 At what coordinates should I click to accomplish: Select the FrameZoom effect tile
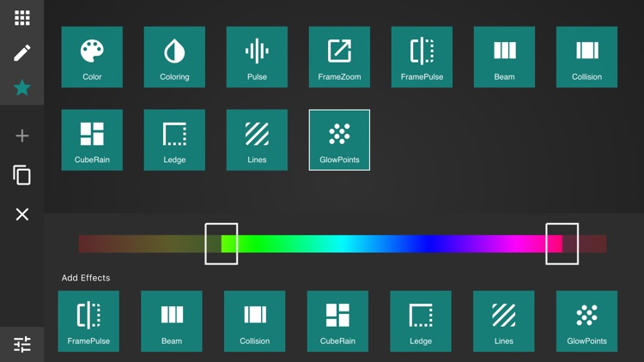(339, 57)
